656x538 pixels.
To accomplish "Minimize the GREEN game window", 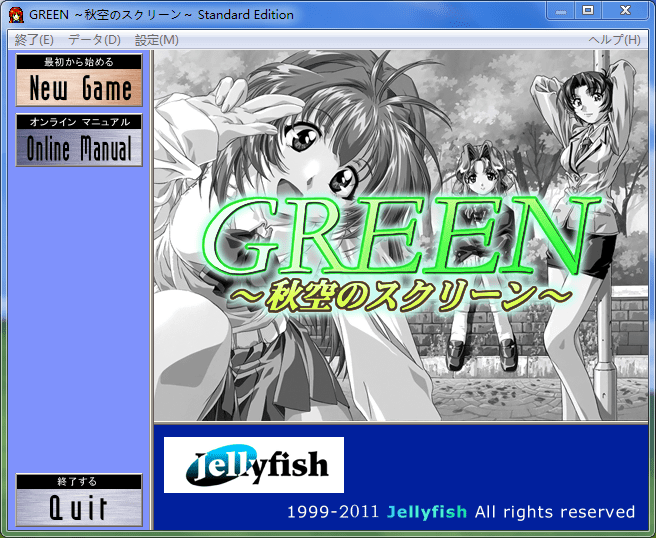I will click(x=561, y=10).
